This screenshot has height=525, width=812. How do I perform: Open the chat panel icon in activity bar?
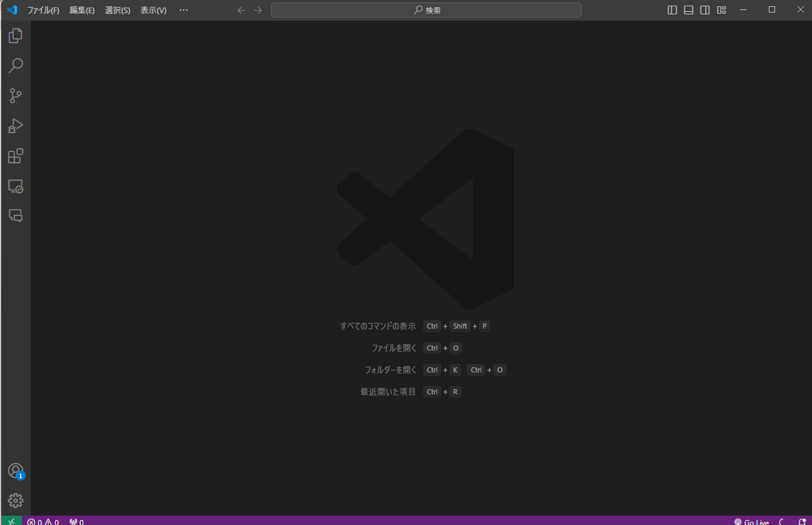point(16,216)
